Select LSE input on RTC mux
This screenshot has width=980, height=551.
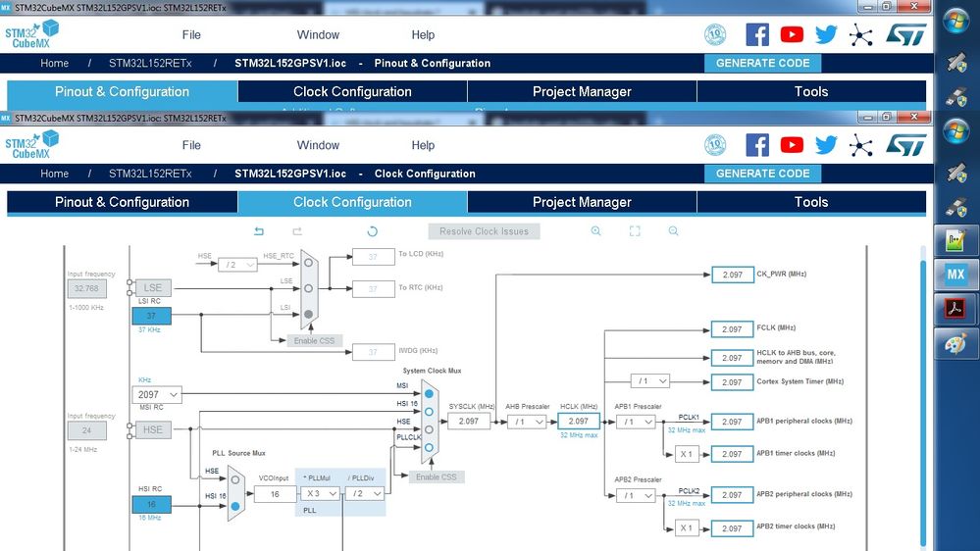[x=308, y=288]
